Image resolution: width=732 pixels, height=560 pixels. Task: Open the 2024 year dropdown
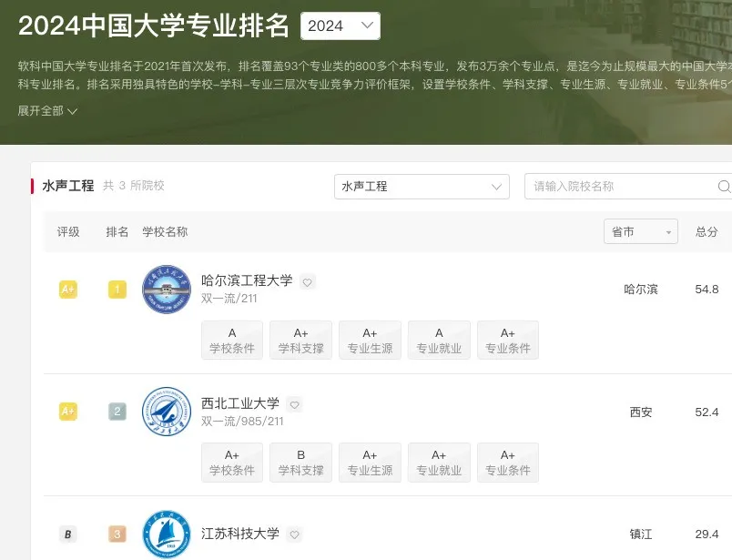pos(341,25)
